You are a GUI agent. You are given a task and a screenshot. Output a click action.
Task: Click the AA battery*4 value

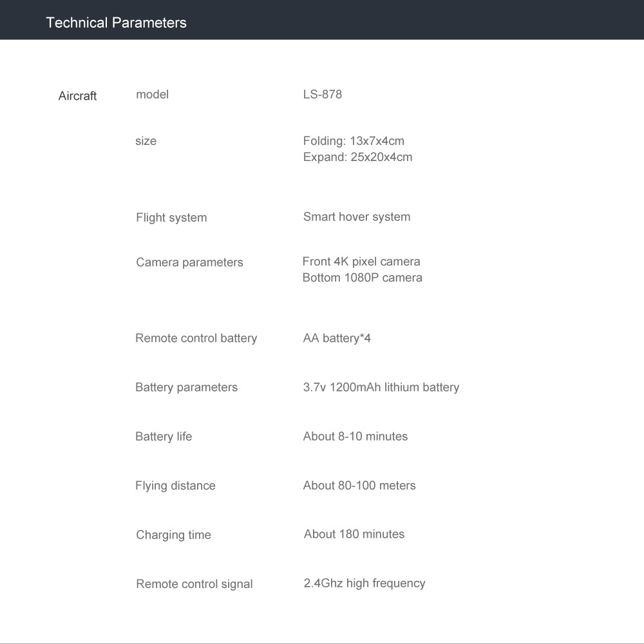pos(337,339)
